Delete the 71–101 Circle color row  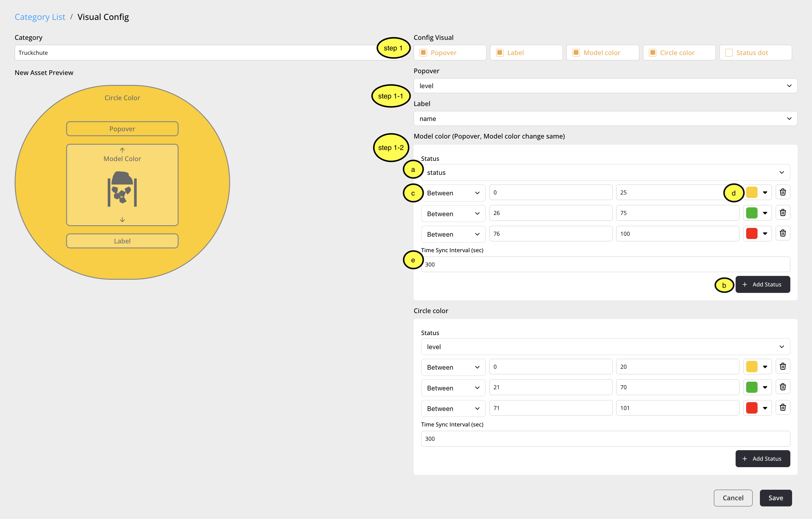point(783,408)
